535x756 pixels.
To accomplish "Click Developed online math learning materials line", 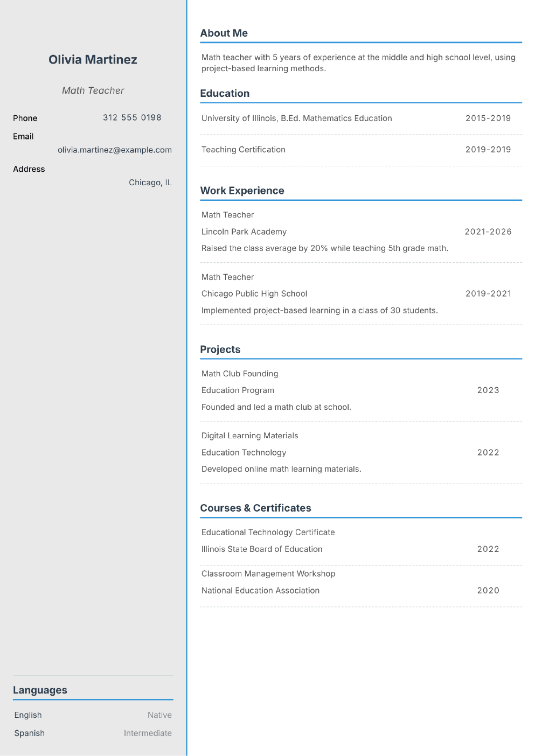I will point(281,469).
